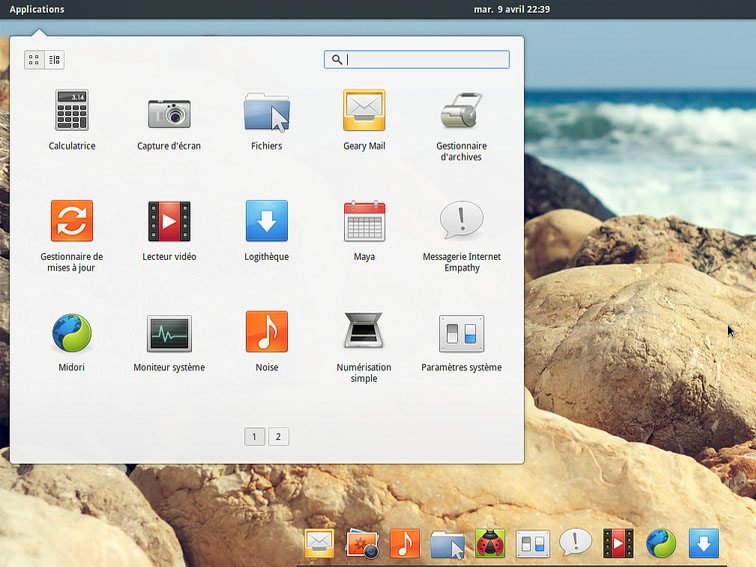
Task: Open the chat bubble icon in dock
Action: [575, 542]
